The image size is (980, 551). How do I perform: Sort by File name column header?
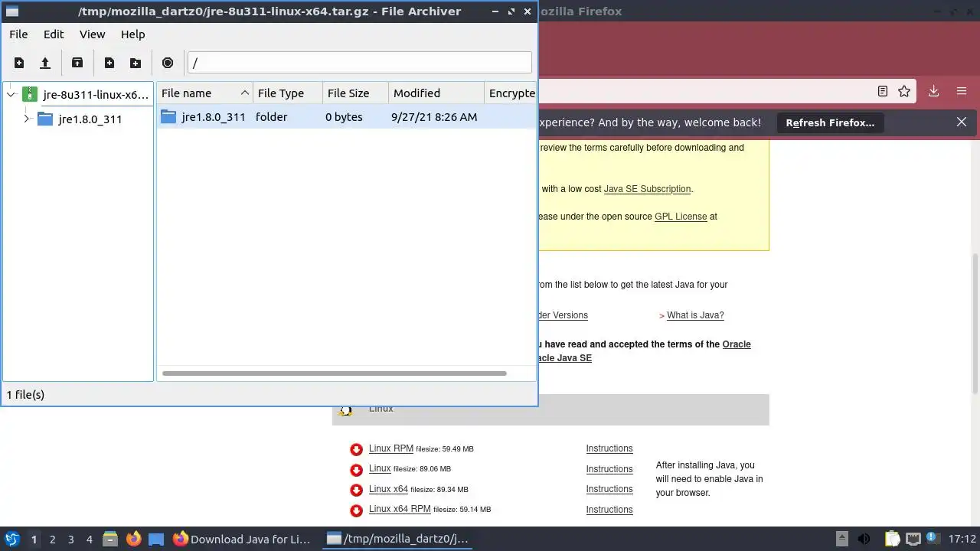tap(204, 93)
